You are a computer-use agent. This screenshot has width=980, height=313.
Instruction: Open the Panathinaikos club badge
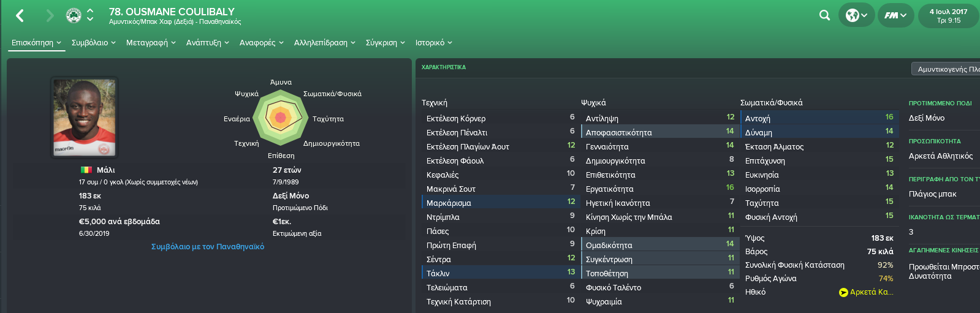(74, 15)
